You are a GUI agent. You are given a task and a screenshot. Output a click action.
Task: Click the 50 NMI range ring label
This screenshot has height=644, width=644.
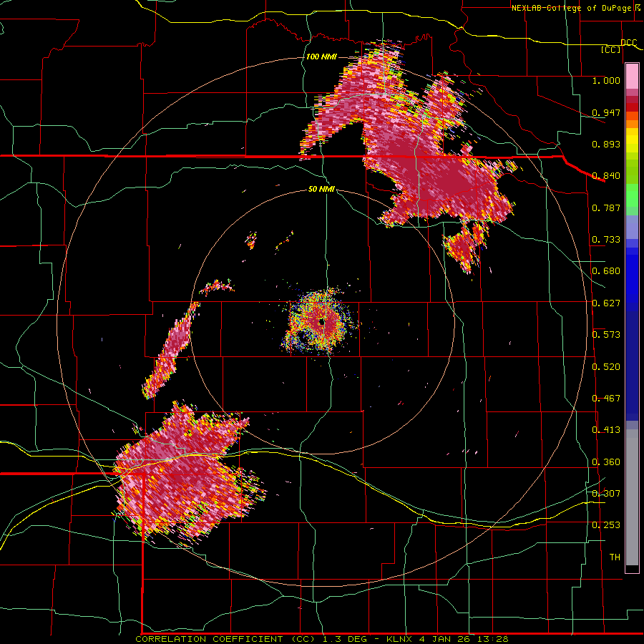click(321, 190)
